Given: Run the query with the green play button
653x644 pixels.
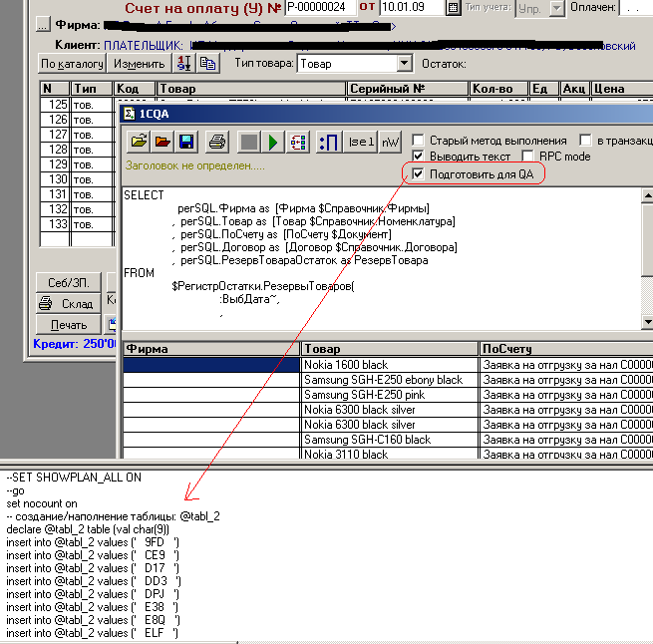Looking at the screenshot, I should coord(273,143).
